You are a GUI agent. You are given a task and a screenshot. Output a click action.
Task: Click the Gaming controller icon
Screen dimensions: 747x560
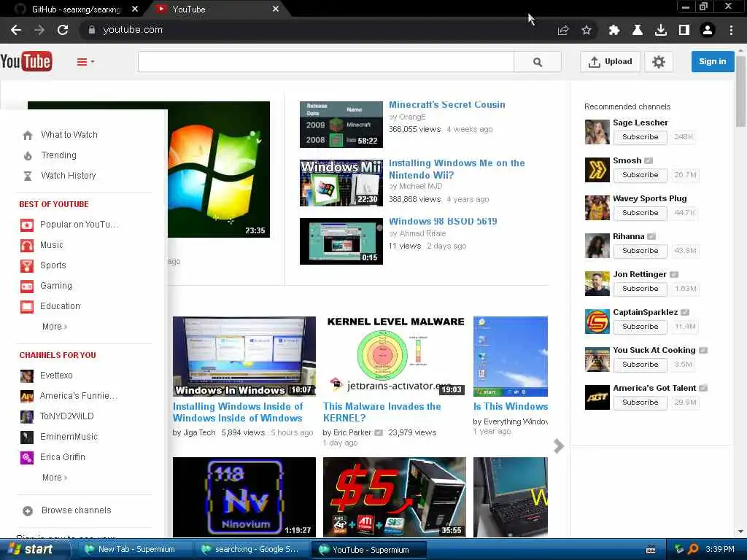(27, 286)
